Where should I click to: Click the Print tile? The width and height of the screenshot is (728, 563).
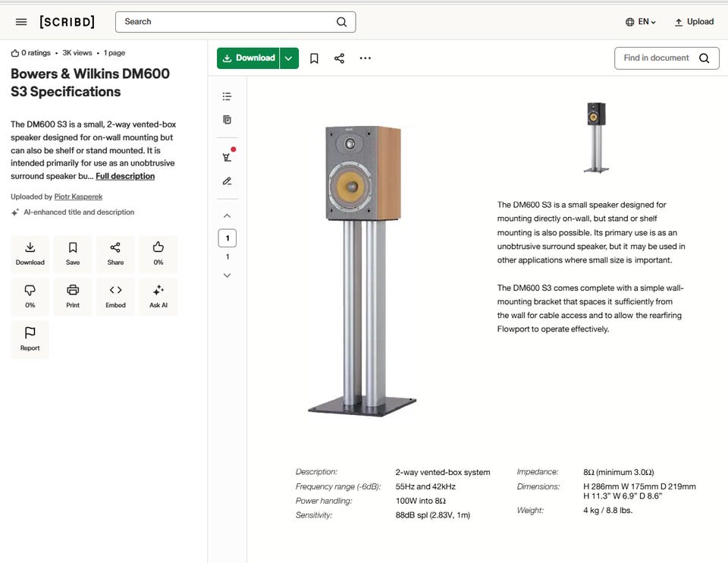pos(73,297)
